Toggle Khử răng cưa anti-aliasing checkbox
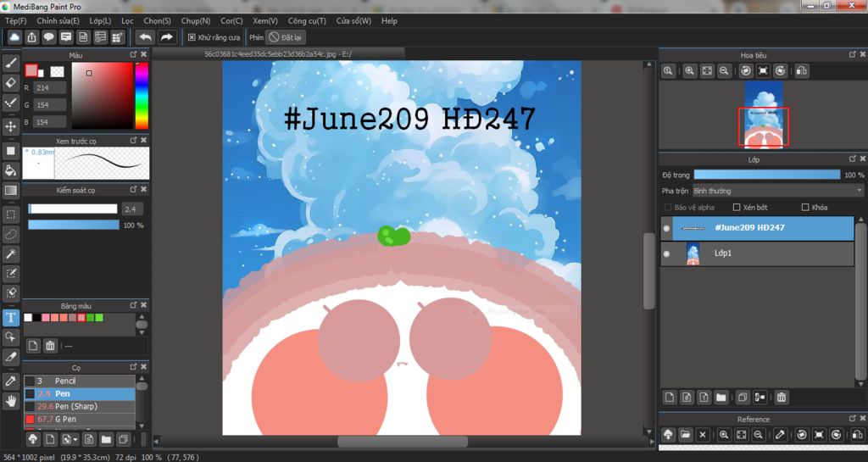868x462 pixels. 192,37
